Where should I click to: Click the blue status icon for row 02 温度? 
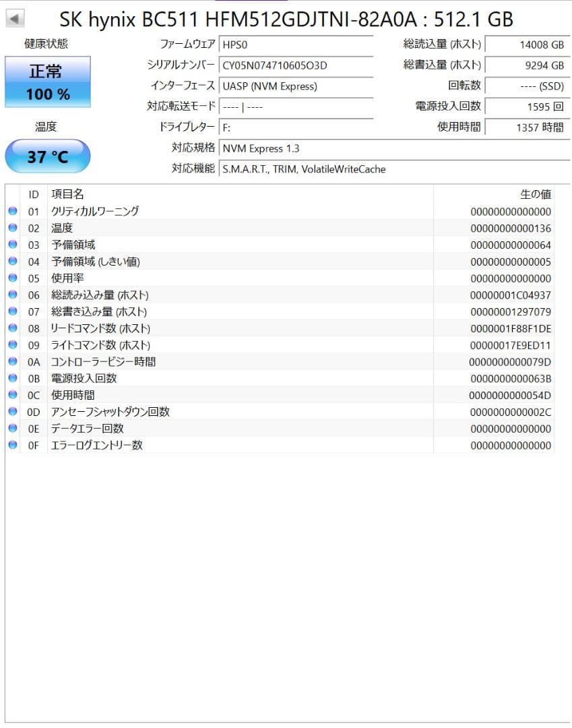point(13,228)
